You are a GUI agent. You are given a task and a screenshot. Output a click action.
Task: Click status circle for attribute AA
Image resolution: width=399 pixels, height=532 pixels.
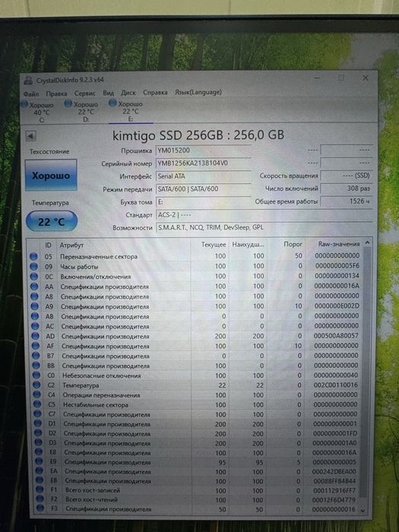(x=34, y=287)
